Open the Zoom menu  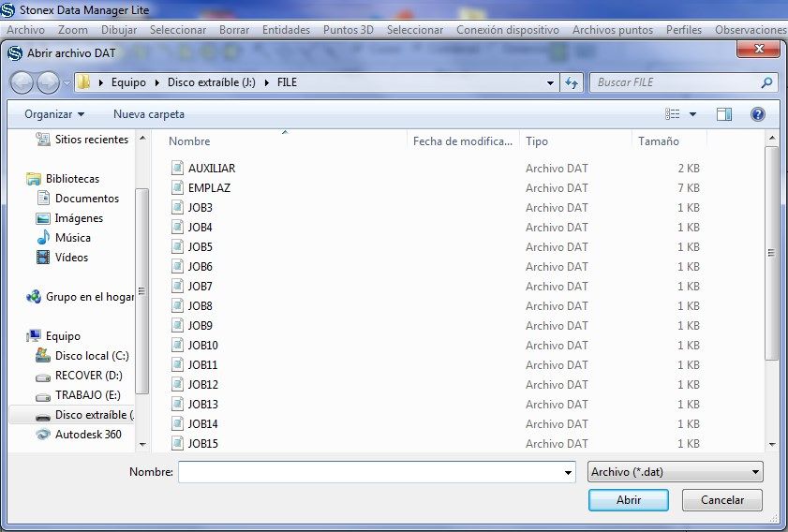pyautogui.click(x=73, y=30)
